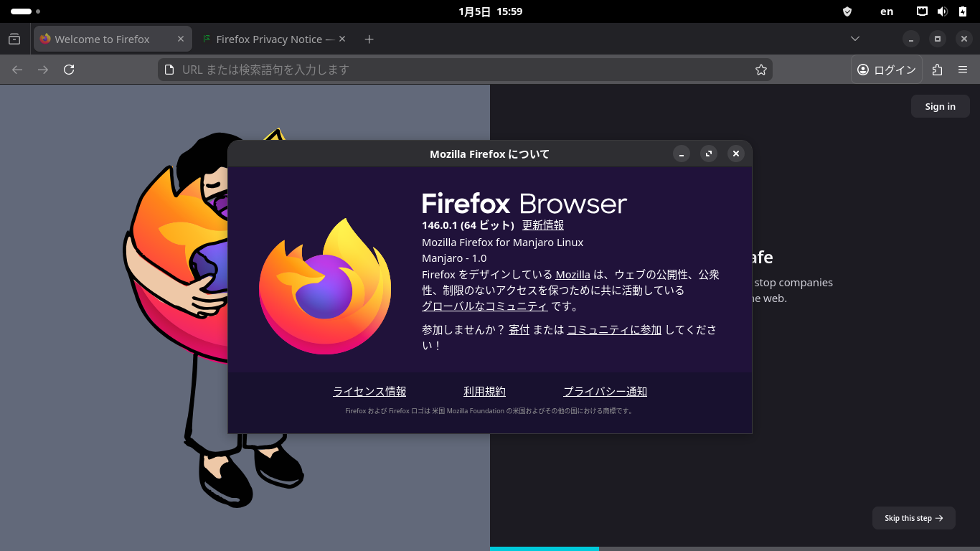
Task: Switch to the Firefox Privacy Notice tab
Action: click(x=273, y=39)
